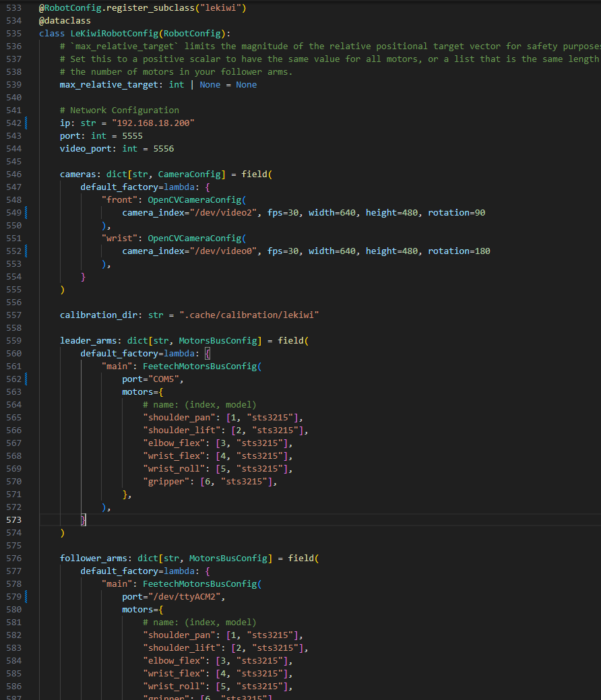The height and width of the screenshot is (700, 601).
Task: Click the highlighted closing brace on line 573
Action: [83, 520]
